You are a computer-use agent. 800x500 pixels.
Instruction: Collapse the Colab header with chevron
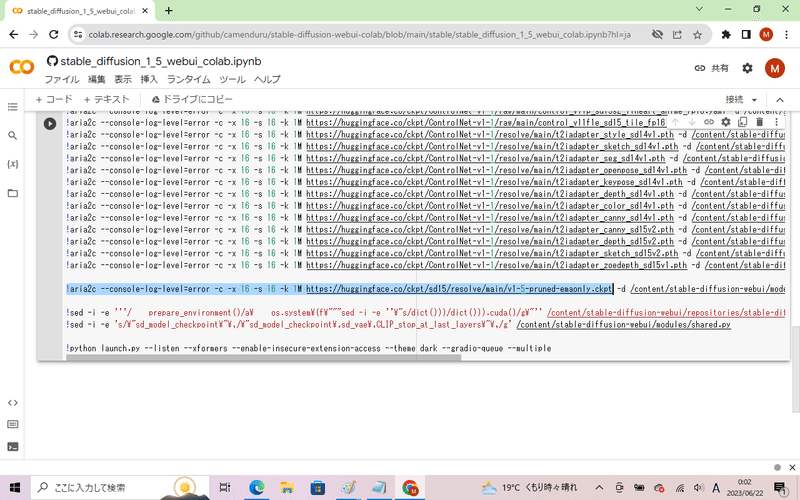780,100
